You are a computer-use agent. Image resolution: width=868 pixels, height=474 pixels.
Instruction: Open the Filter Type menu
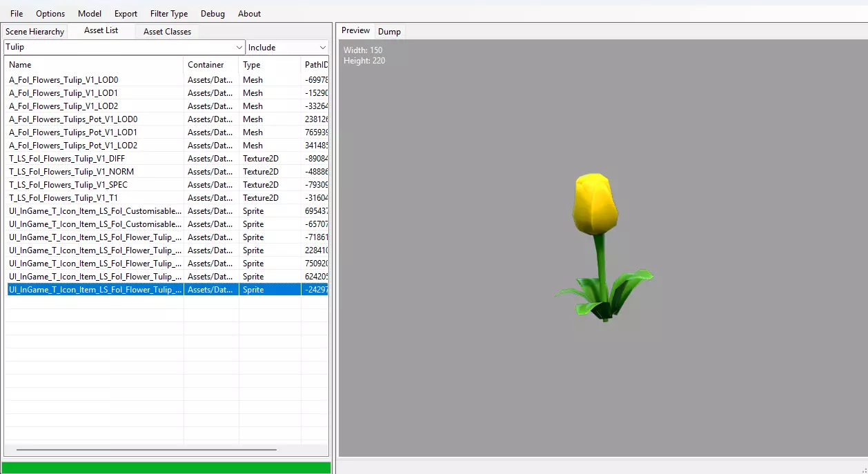pyautogui.click(x=169, y=14)
